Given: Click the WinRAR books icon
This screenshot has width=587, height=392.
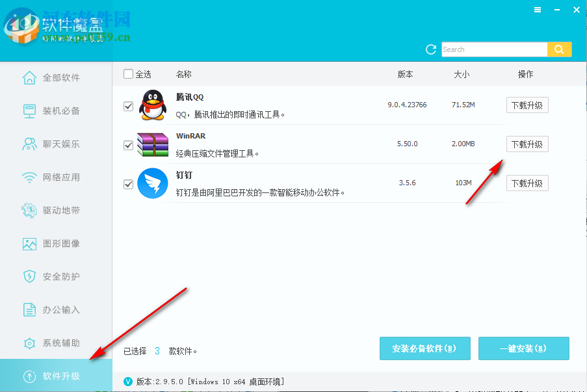Looking at the screenshot, I should click(x=153, y=144).
